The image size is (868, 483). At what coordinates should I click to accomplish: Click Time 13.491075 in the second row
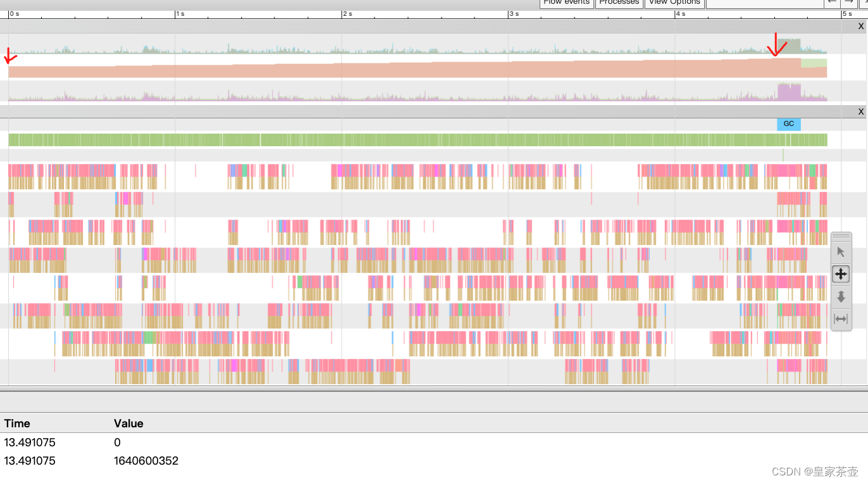30,461
